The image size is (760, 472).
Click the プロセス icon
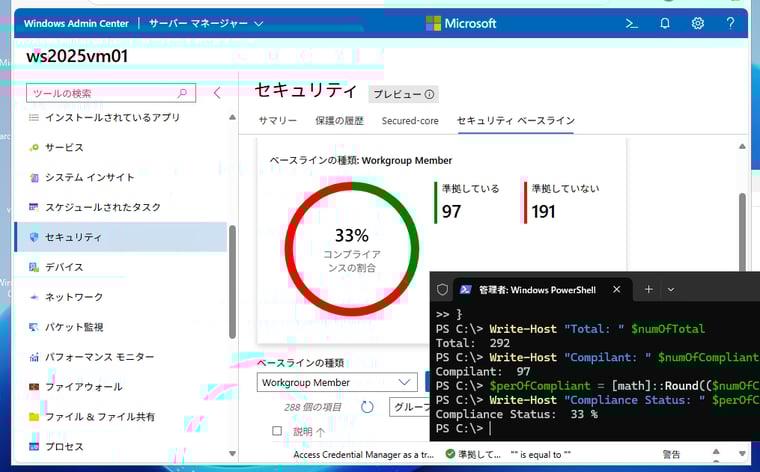(x=33, y=447)
